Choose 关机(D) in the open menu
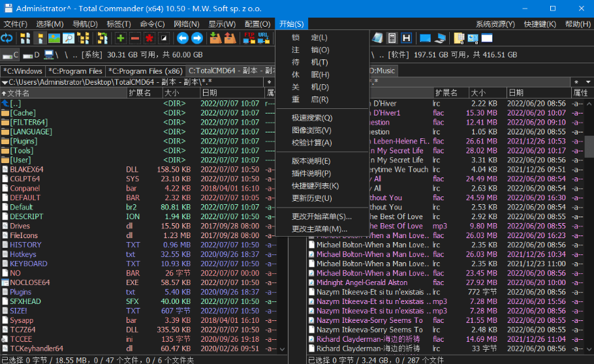This screenshot has width=594, height=364. pos(322,87)
